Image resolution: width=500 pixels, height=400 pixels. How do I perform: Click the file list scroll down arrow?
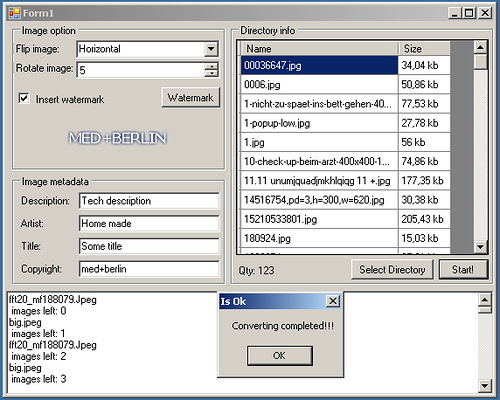pos(480,247)
